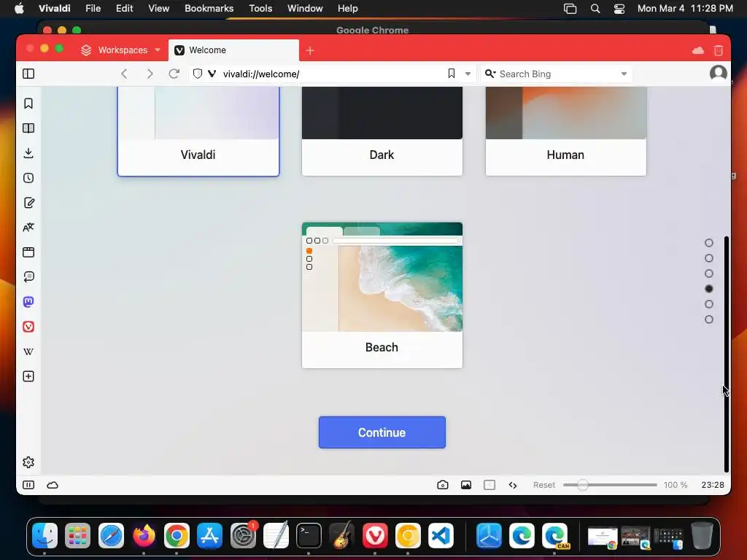Expand search engine selection dropdown
Image resolution: width=747 pixels, height=560 pixels.
tap(624, 74)
